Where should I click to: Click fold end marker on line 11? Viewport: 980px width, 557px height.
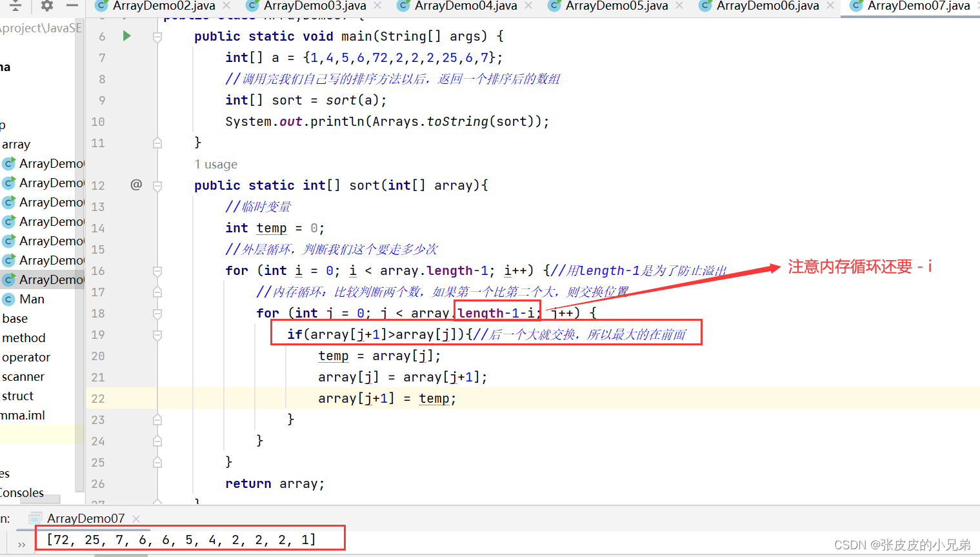(x=157, y=143)
